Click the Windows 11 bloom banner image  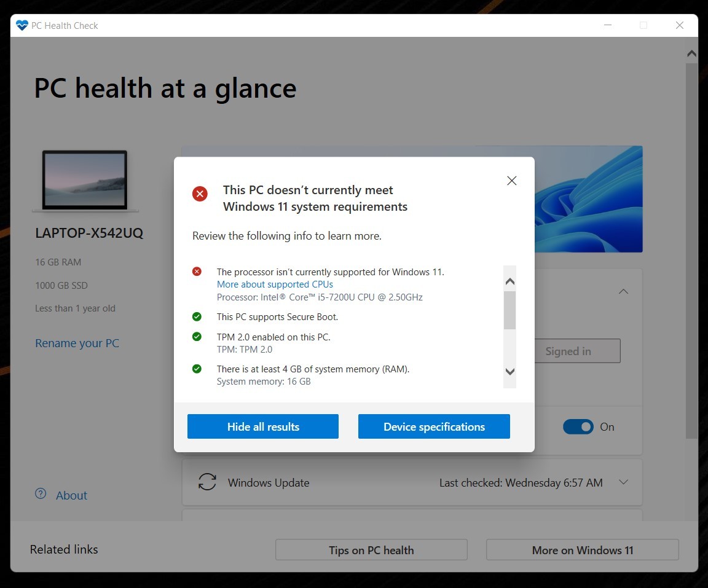coord(589,199)
